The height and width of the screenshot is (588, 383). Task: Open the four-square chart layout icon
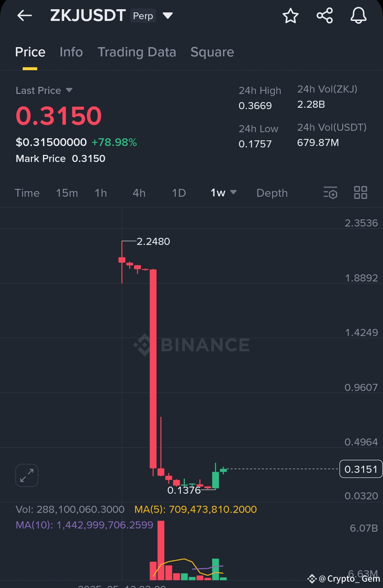click(361, 192)
